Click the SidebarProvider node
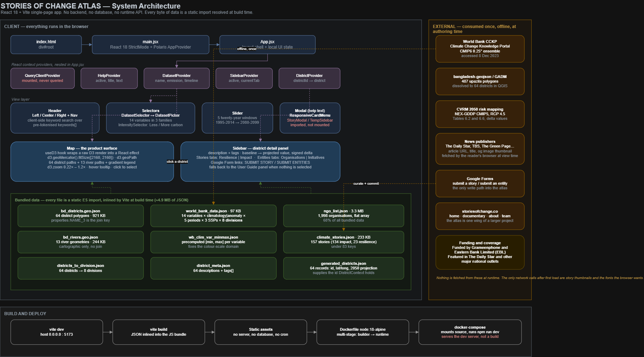This screenshot has height=357, width=644. pos(244,78)
